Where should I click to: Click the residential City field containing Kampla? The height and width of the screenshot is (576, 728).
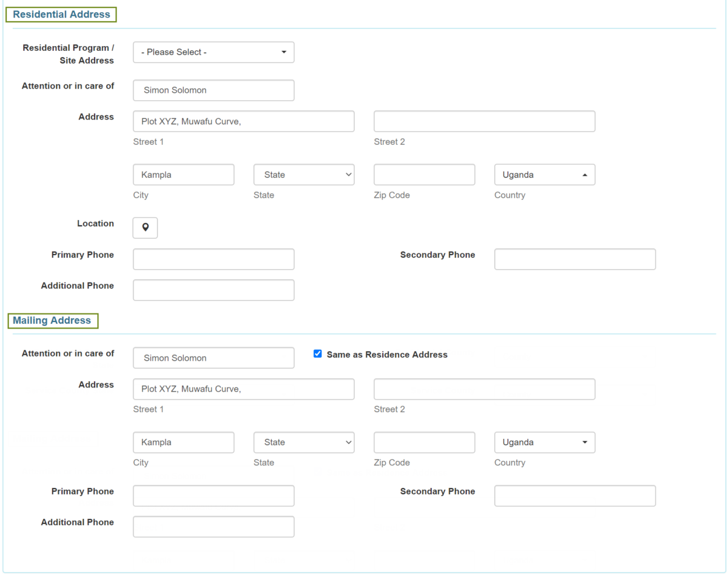click(183, 175)
